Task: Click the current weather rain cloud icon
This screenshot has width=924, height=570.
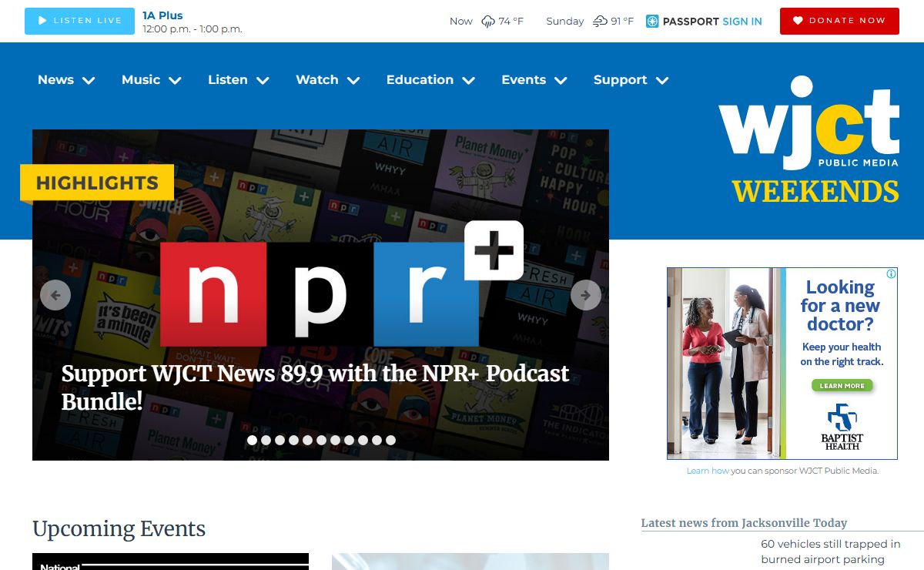Action: pyautogui.click(x=487, y=22)
